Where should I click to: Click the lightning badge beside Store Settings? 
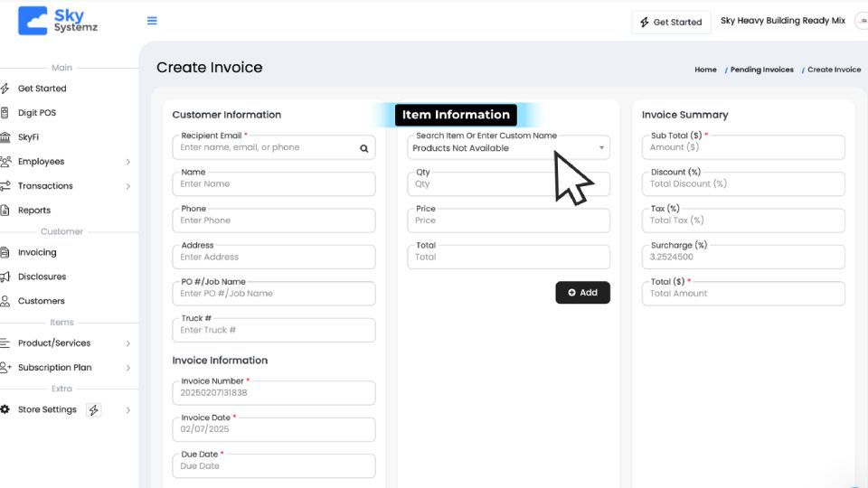click(x=93, y=410)
